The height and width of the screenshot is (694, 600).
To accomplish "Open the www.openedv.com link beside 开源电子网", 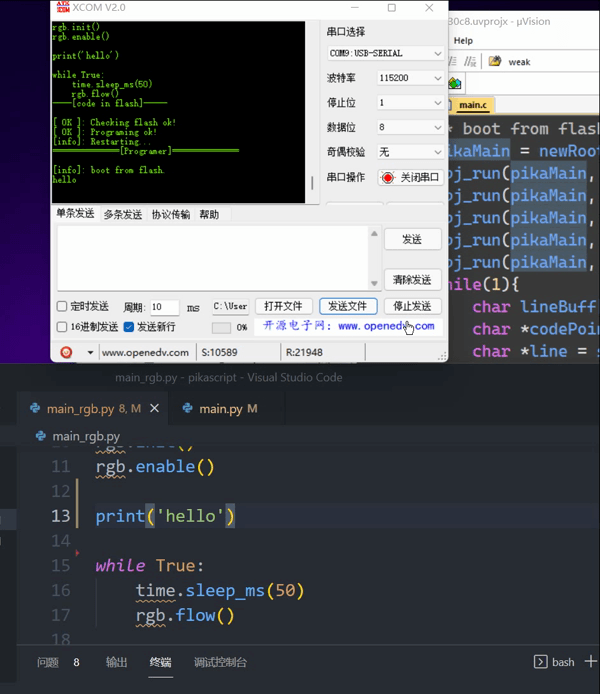I will tap(386, 326).
